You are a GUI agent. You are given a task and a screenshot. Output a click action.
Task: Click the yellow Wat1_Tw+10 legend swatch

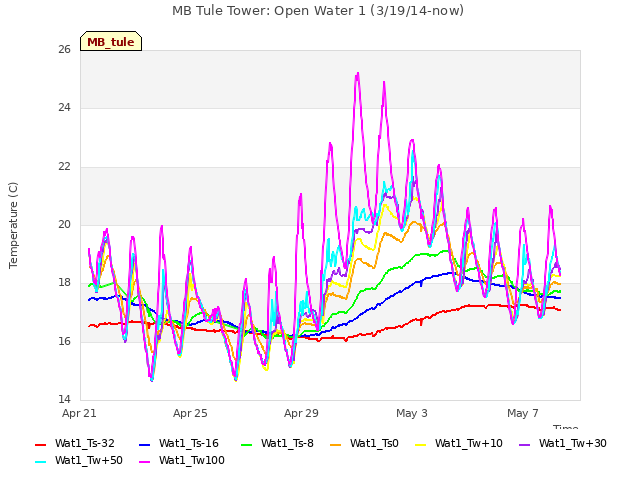[x=420, y=444]
